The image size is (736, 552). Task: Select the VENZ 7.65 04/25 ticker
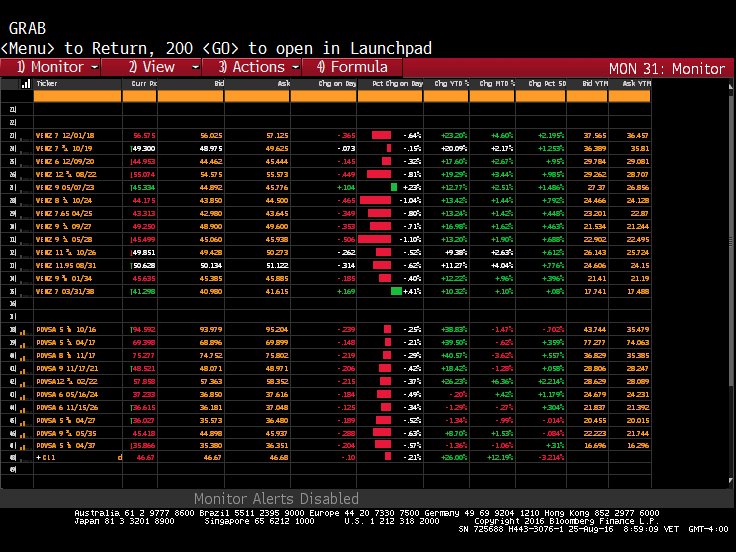[64, 214]
